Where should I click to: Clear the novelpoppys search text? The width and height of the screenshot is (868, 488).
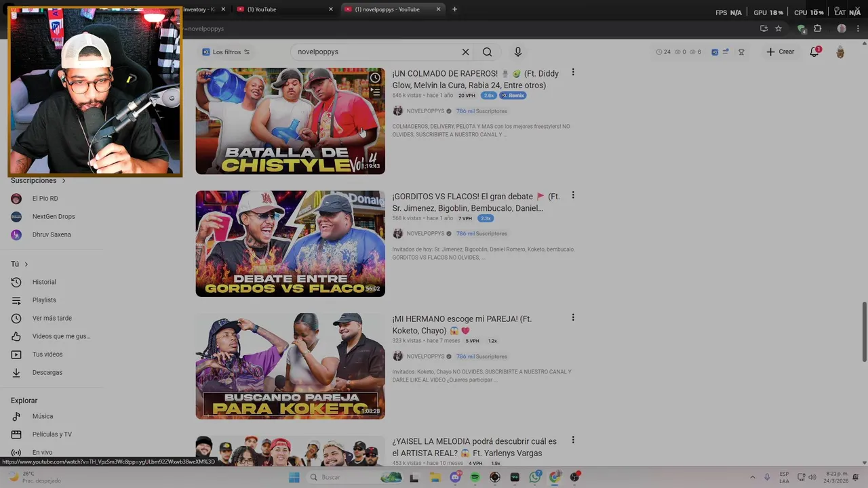coord(465,52)
